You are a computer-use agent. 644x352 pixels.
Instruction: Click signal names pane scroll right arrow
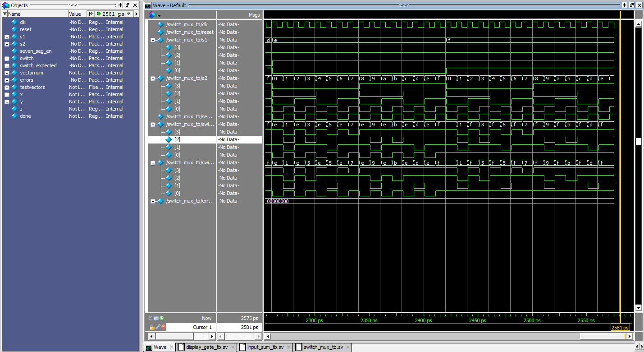pos(212,336)
